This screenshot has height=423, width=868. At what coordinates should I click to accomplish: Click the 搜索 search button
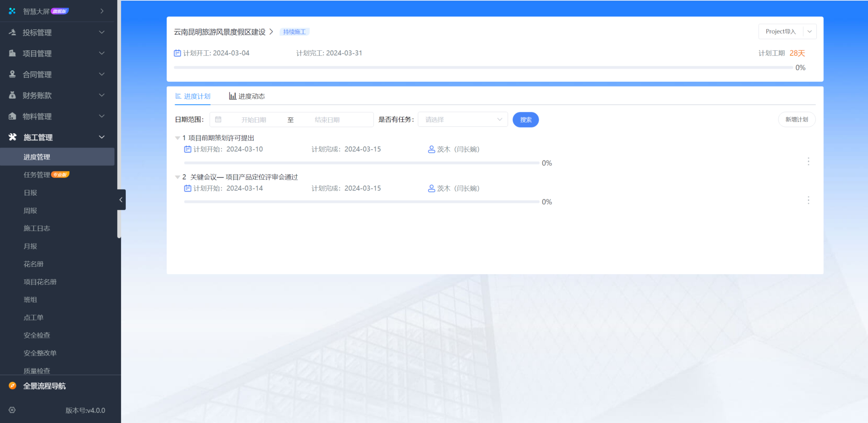click(x=525, y=119)
